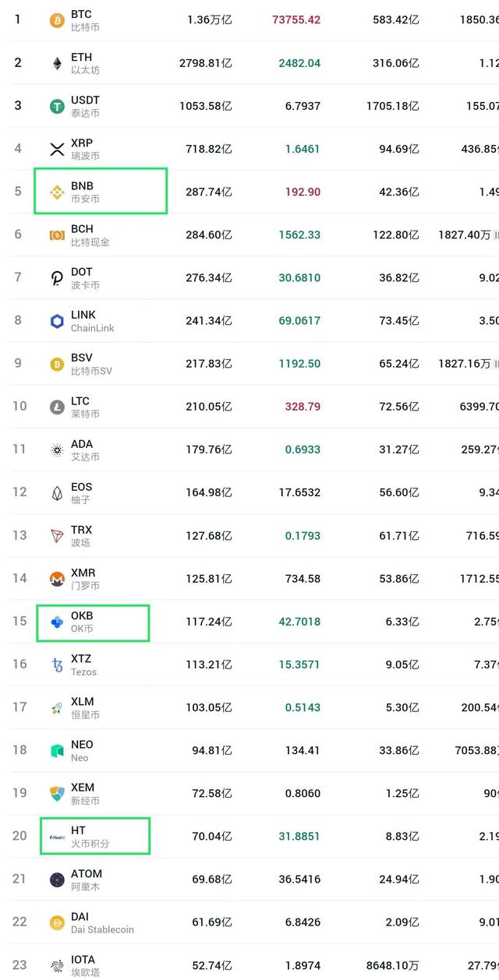Image resolution: width=499 pixels, height=980 pixels.
Task: Click the XEM NEM logo icon
Action: pos(57,794)
